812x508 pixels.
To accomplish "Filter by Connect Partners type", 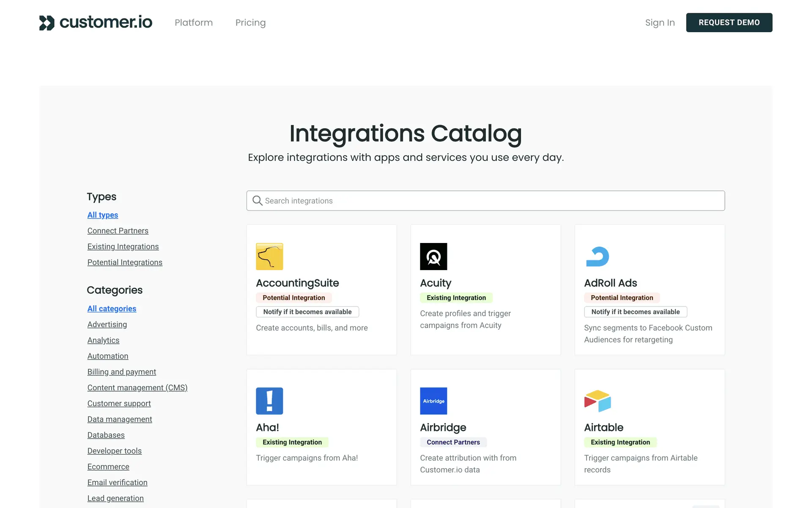I will 118,231.
